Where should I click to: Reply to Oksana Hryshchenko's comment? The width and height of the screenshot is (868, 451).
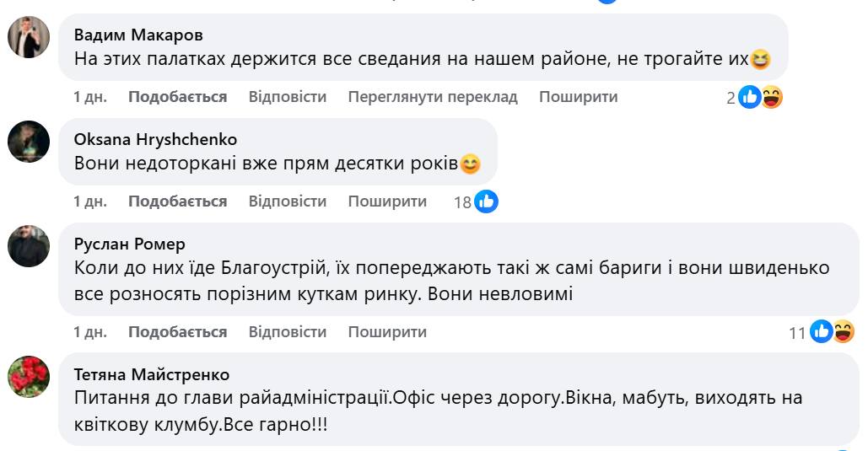(x=287, y=201)
